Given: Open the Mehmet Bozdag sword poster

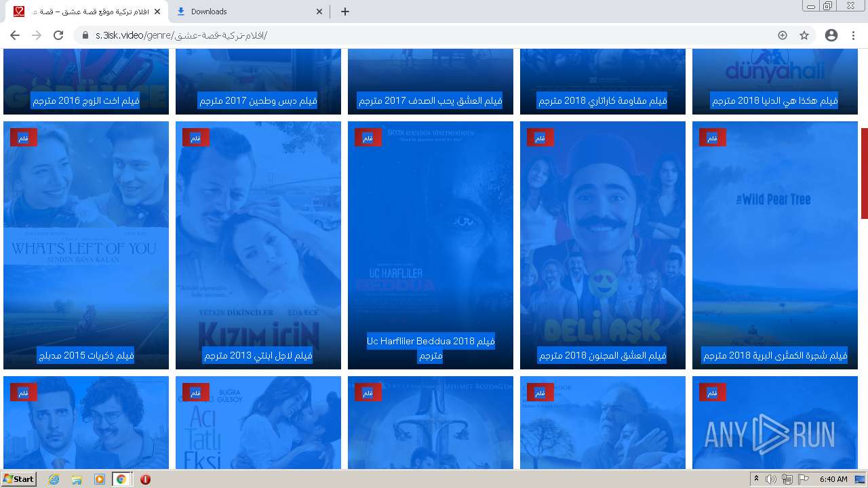Looking at the screenshot, I should point(431,422).
